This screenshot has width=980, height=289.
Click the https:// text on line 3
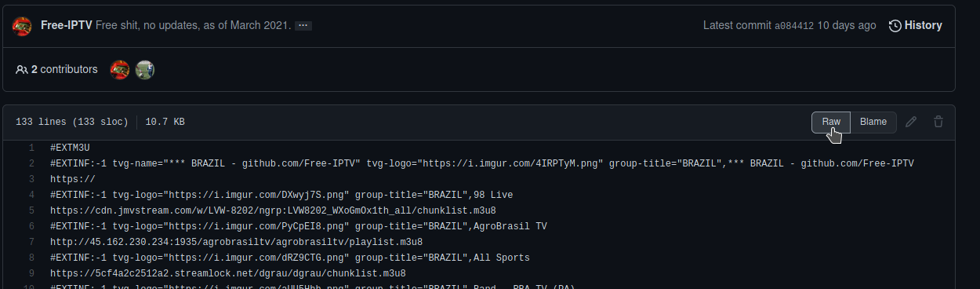[x=73, y=179]
